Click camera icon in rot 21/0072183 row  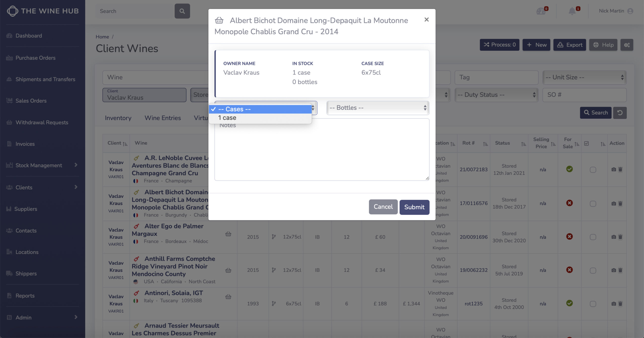pos(614,170)
